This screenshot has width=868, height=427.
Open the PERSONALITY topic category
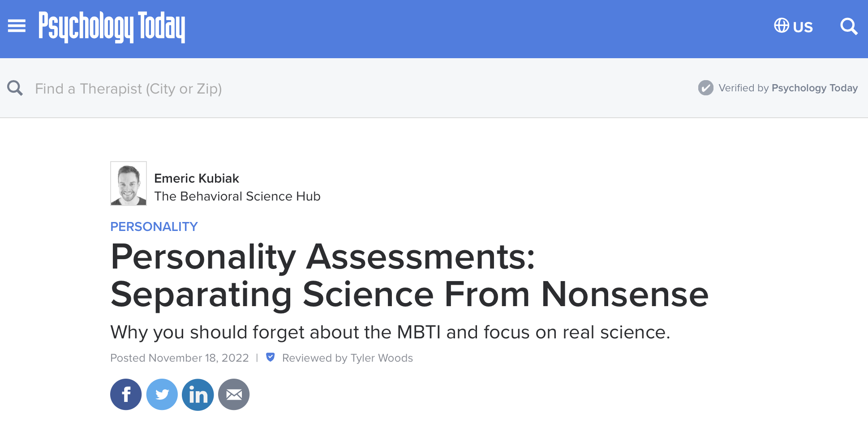tap(154, 226)
